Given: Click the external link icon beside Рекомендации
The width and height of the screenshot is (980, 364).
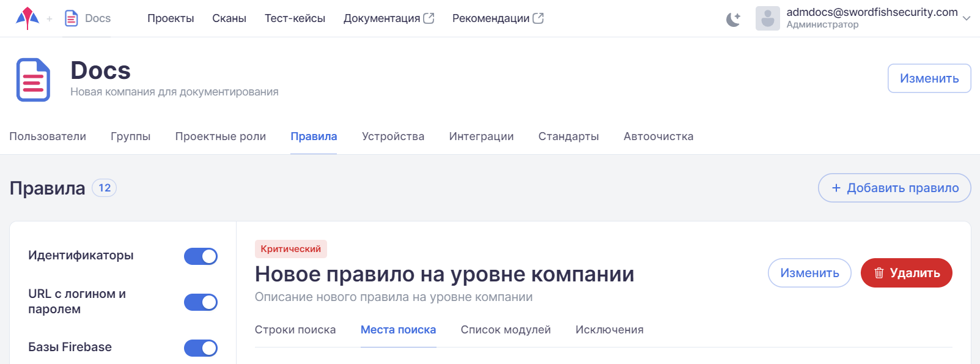Looking at the screenshot, I should click(538, 18).
